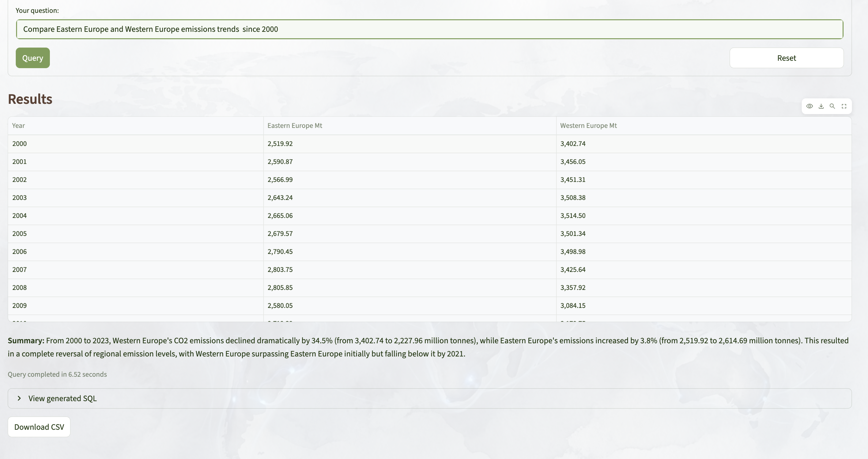
Task: Expand the View generated SQL section
Action: tap(62, 398)
